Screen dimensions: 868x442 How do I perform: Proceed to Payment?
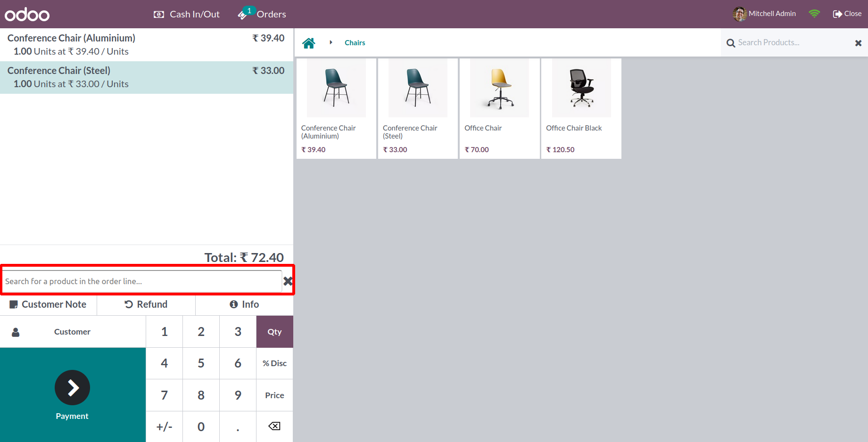pyautogui.click(x=73, y=395)
